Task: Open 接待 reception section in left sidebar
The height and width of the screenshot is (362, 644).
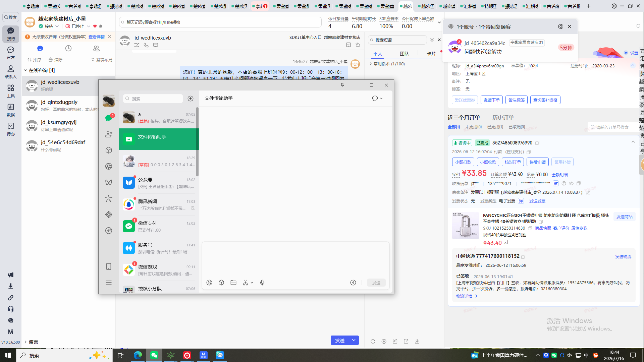Action: click(11, 34)
